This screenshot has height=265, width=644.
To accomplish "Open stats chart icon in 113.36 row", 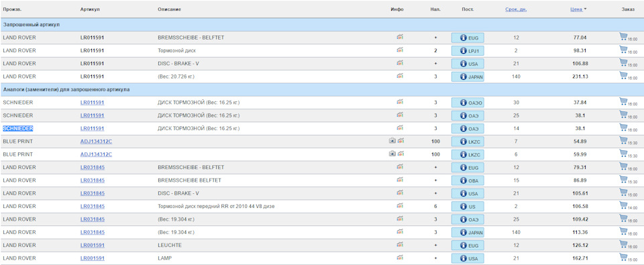I will pos(400,232).
